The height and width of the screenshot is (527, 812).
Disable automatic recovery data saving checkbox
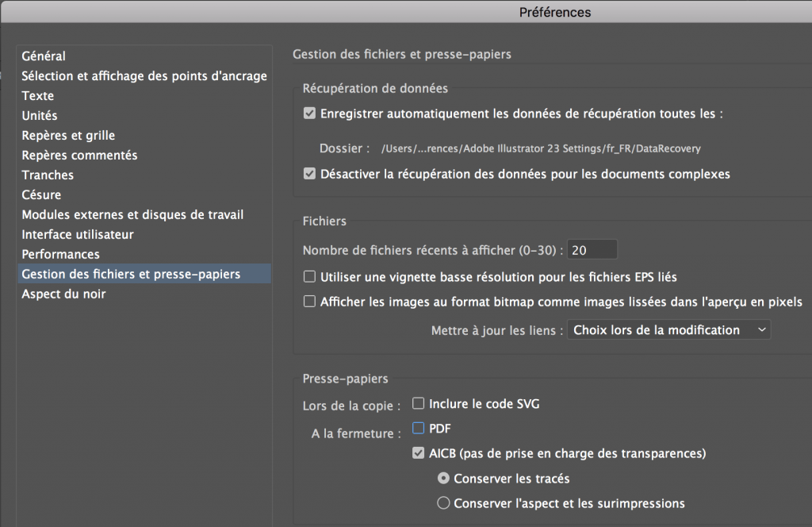coord(309,113)
